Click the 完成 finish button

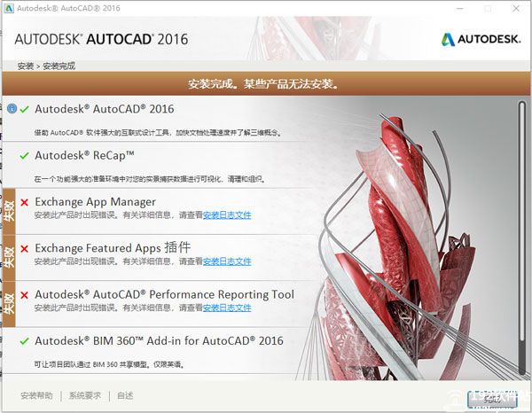(x=492, y=398)
